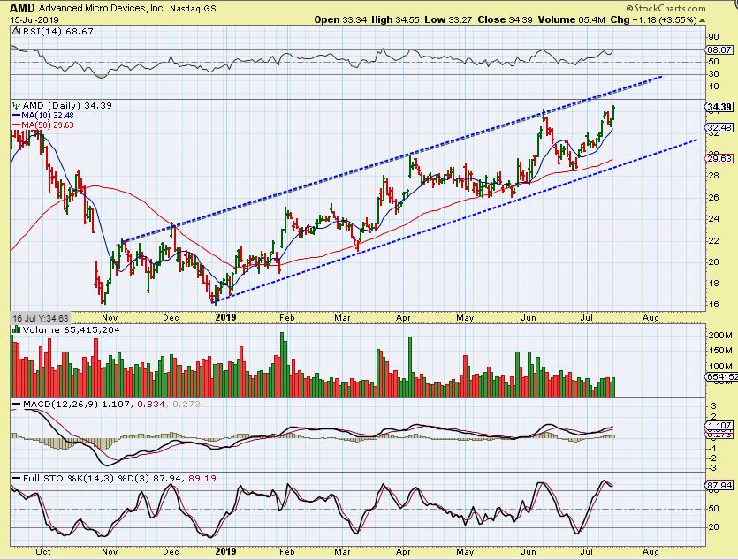The image size is (738, 560).
Task: Click the 'MA(50) 29.63' legend text
Action: 48,125
